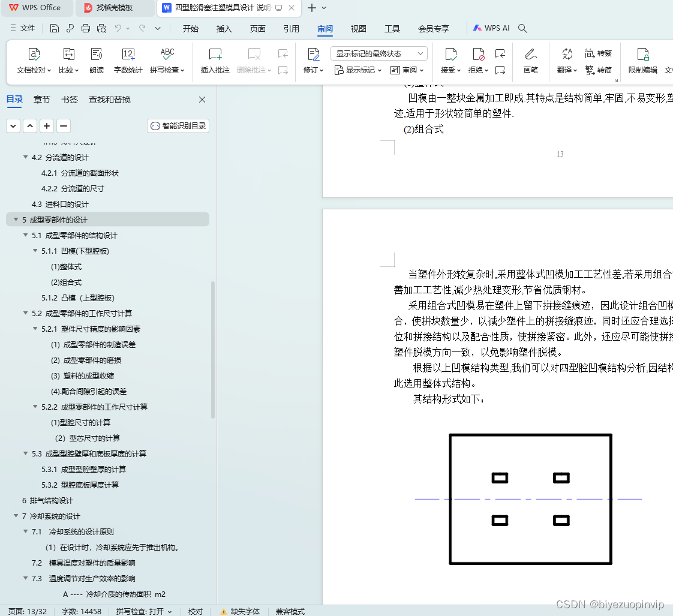Collapse the 5 成型零部件的设计 outline section
This screenshot has height=616, width=673.
(16, 220)
